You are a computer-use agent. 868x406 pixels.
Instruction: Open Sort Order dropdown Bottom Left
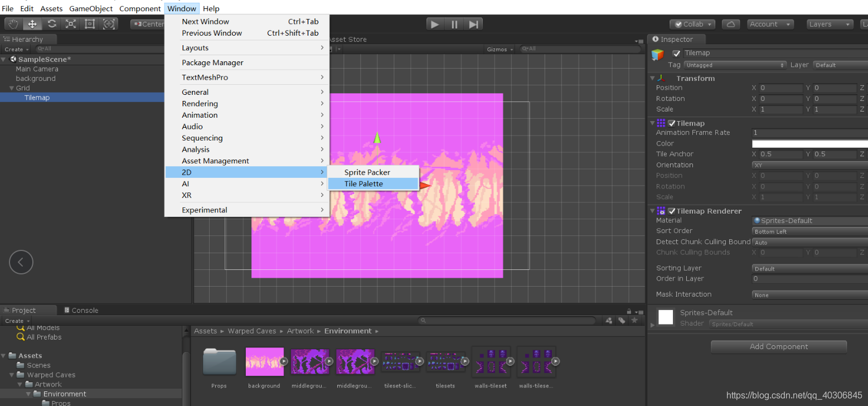(809, 231)
